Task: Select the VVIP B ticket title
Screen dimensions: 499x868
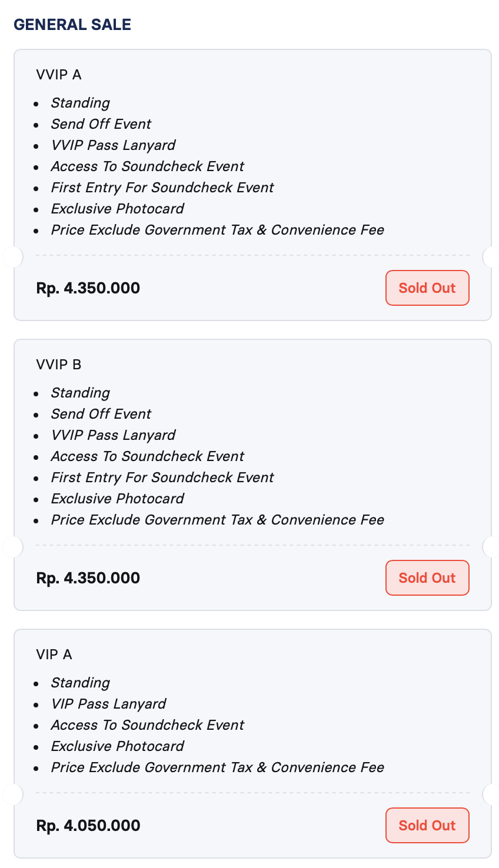Action: (59, 365)
